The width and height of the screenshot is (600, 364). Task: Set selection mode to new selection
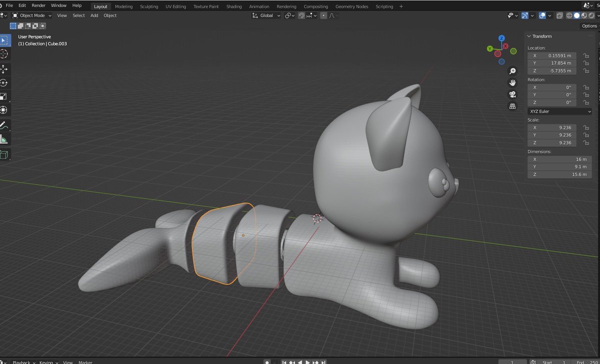(x=13, y=25)
